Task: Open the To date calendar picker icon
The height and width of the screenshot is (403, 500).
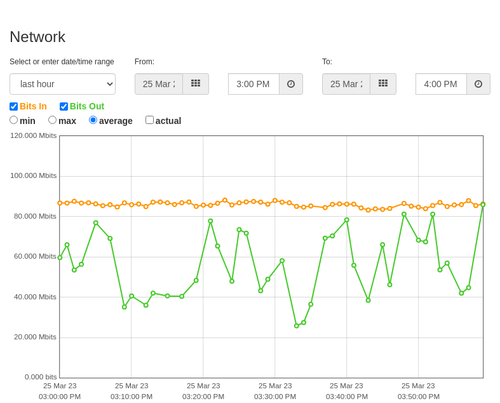Action: (x=383, y=84)
